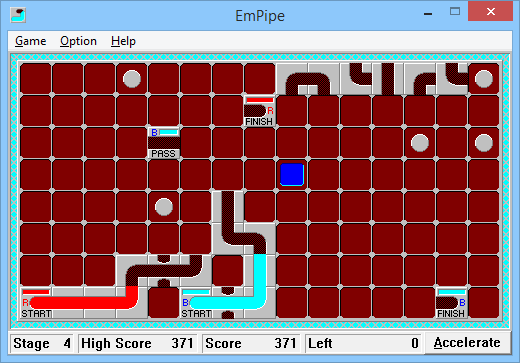
Task: Click the Accelerate button
Action: click(467, 343)
